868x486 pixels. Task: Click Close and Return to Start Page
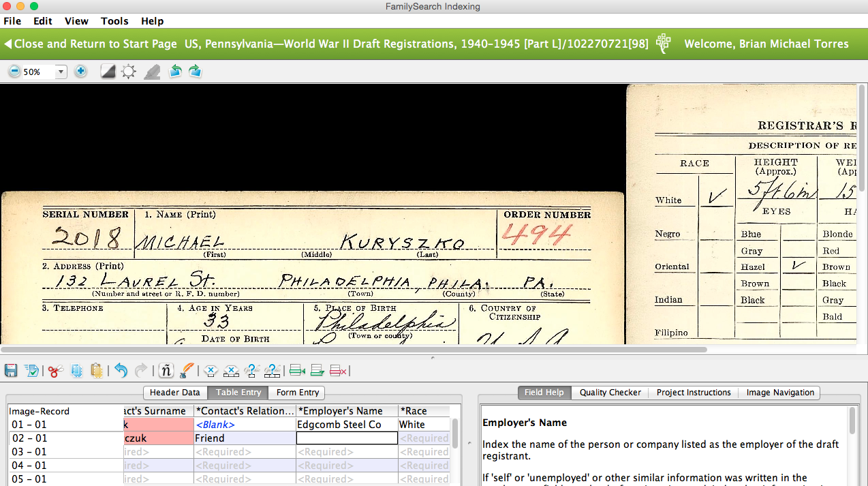91,44
